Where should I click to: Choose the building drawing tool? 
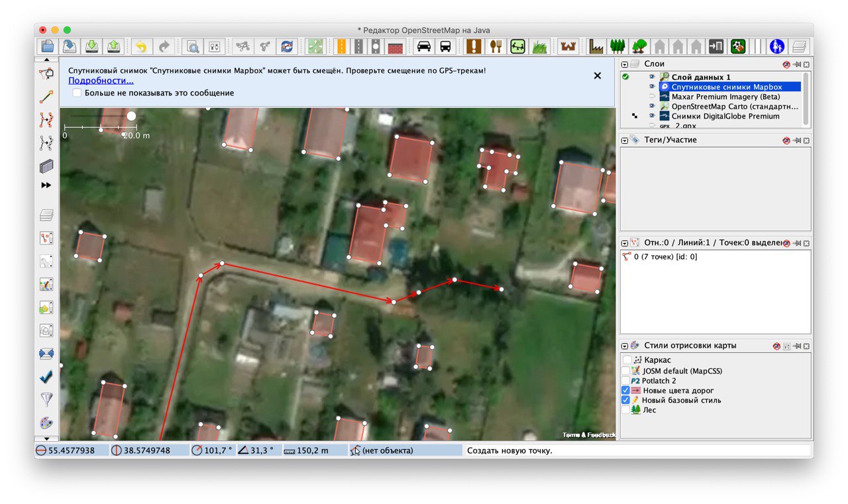(x=46, y=166)
